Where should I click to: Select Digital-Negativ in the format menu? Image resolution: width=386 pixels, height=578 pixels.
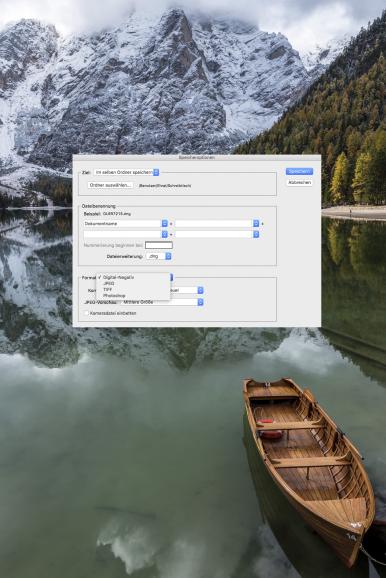click(133, 277)
